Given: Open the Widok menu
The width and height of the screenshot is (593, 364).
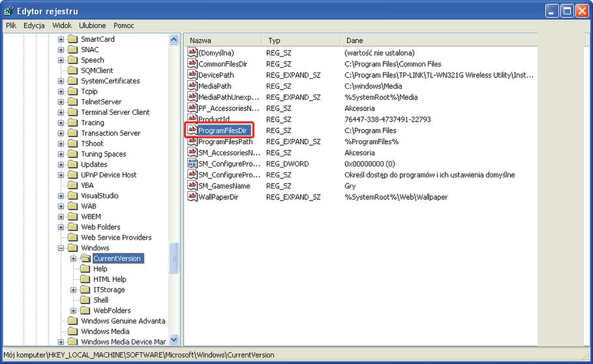Looking at the screenshot, I should tap(62, 25).
